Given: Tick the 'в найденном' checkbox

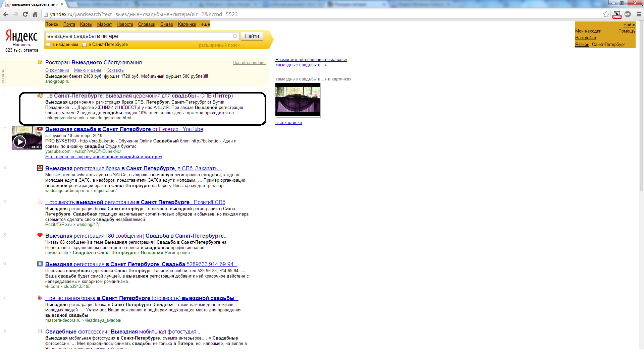Looking at the screenshot, I should tap(48, 45).
